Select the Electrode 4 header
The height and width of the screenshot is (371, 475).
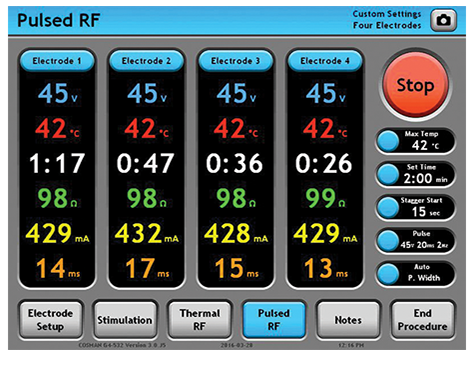(325, 61)
